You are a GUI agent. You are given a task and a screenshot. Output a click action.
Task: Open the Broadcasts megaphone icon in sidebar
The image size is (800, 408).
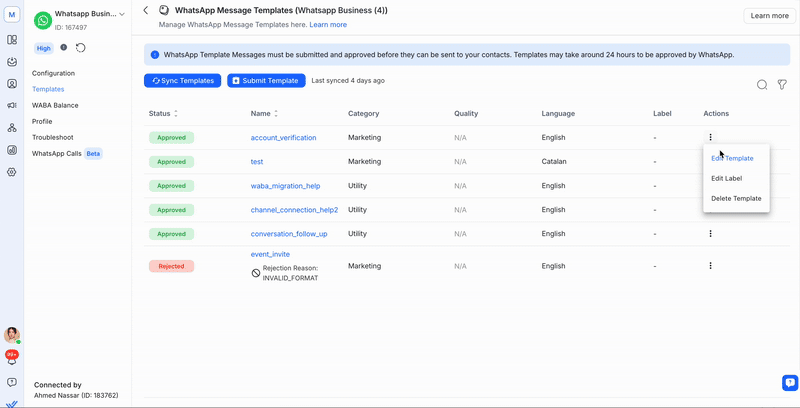point(12,106)
